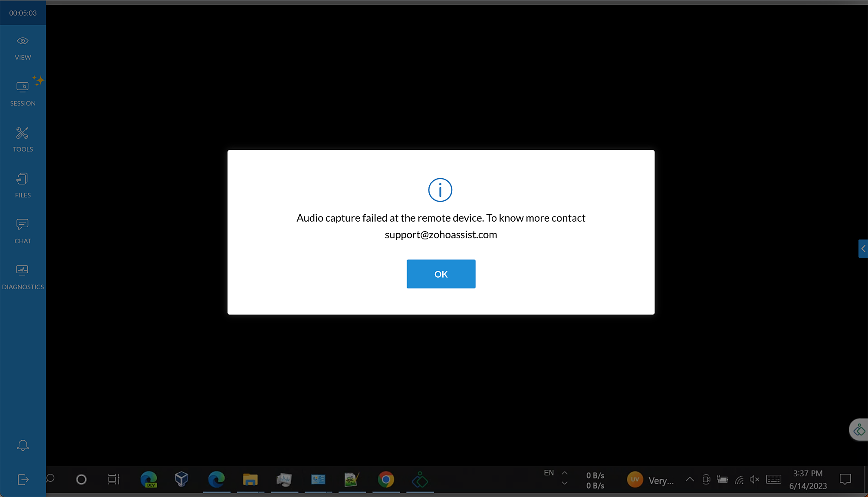Open the CHAT panel
868x497 pixels.
pyautogui.click(x=23, y=232)
